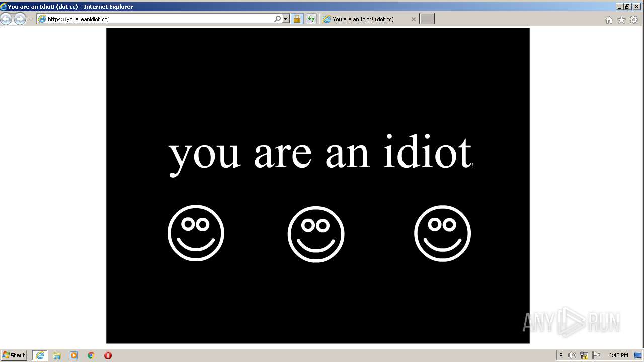Expand the address bar autocomplete dropdown
The height and width of the screenshot is (362, 644).
286,19
